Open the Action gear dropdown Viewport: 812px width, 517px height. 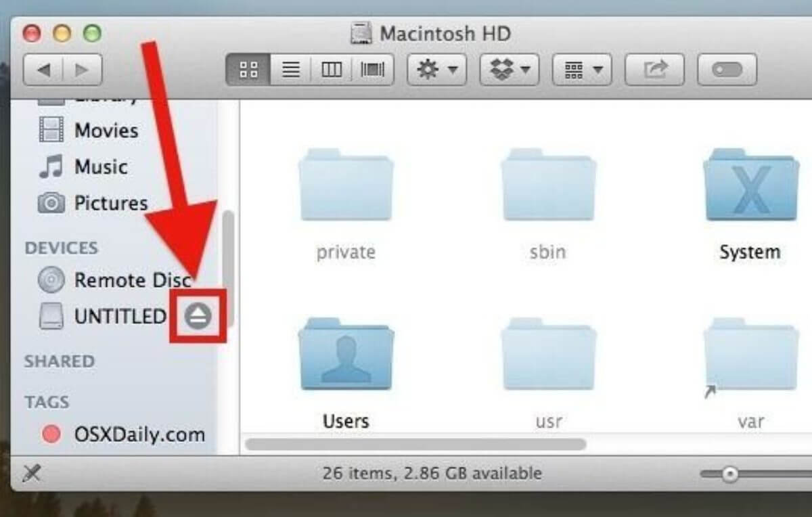click(436, 69)
